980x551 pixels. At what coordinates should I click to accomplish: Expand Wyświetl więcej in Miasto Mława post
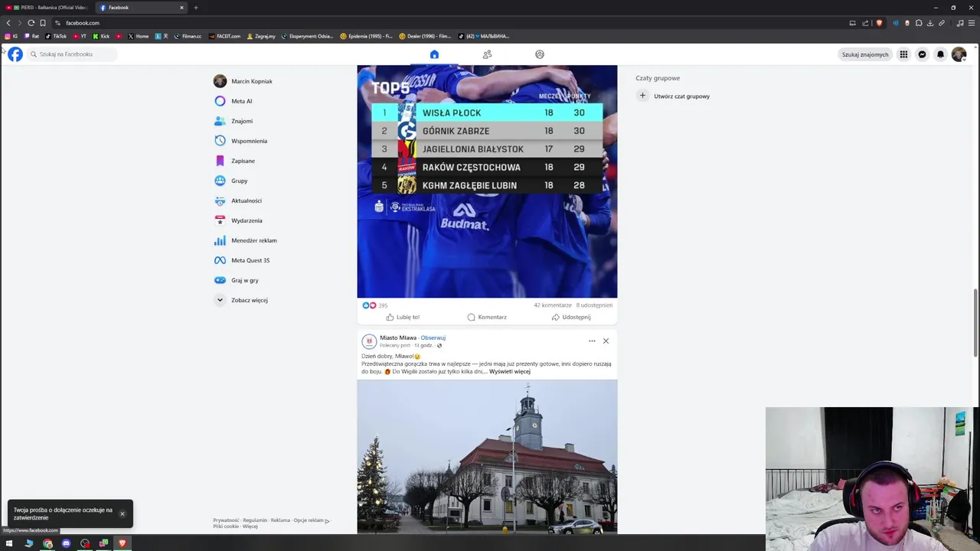pos(510,371)
